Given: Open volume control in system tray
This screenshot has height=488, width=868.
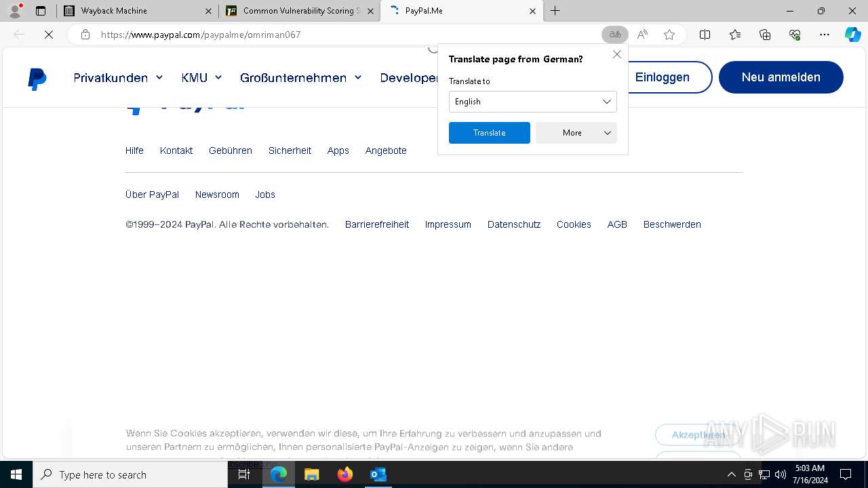Looking at the screenshot, I should click(781, 474).
